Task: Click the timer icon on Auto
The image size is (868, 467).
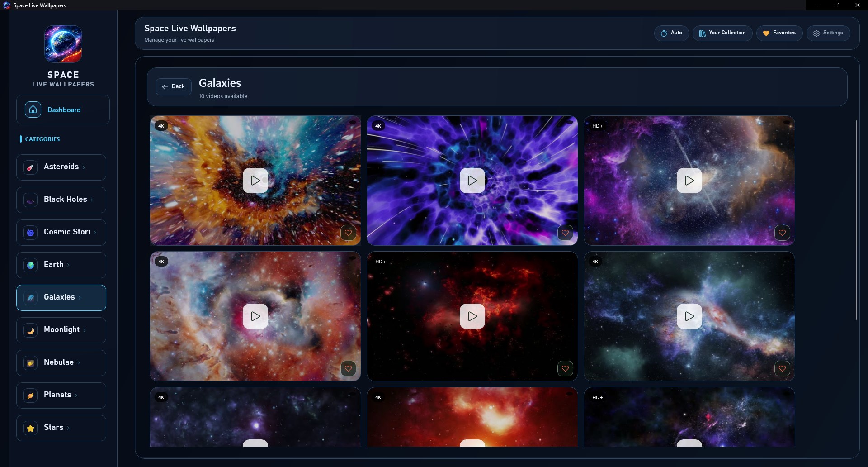Action: (x=664, y=33)
